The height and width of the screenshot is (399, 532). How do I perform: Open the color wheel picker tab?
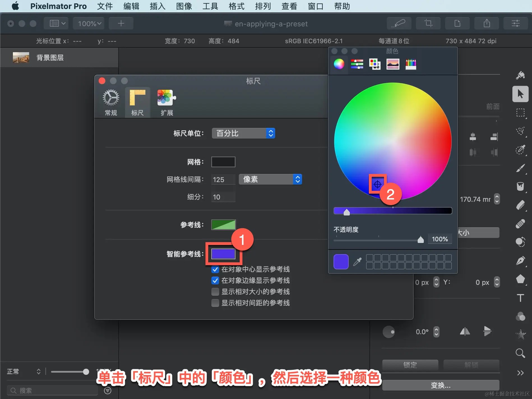click(339, 64)
